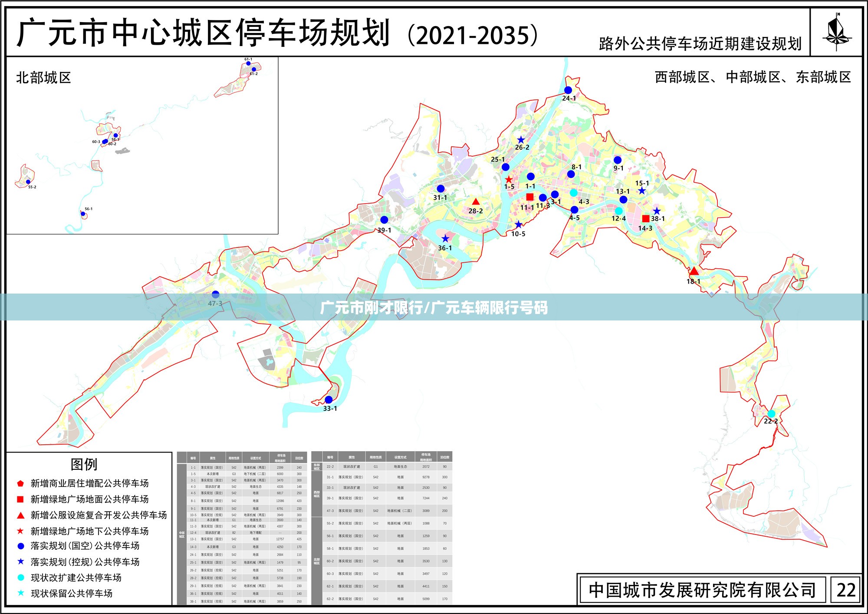Image resolution: width=868 pixels, height=614 pixels.
Task: Click the red triangle marker 28-2
Action: tap(476, 201)
